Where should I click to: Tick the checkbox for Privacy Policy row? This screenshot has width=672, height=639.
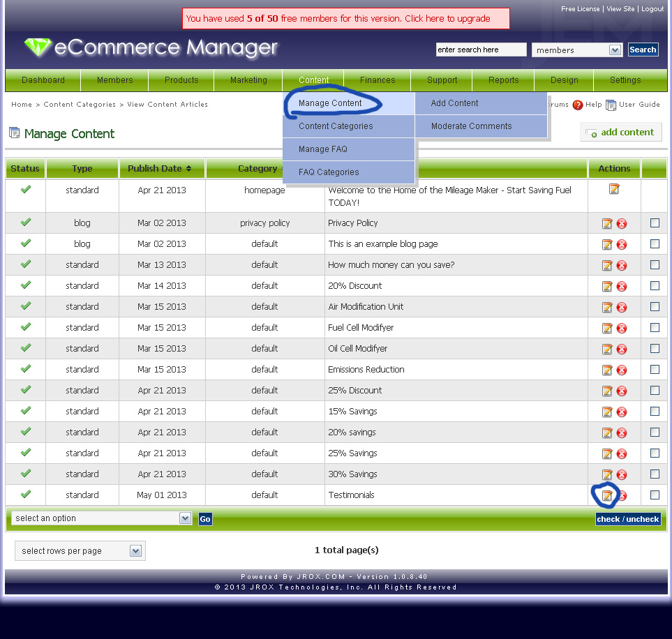655,223
